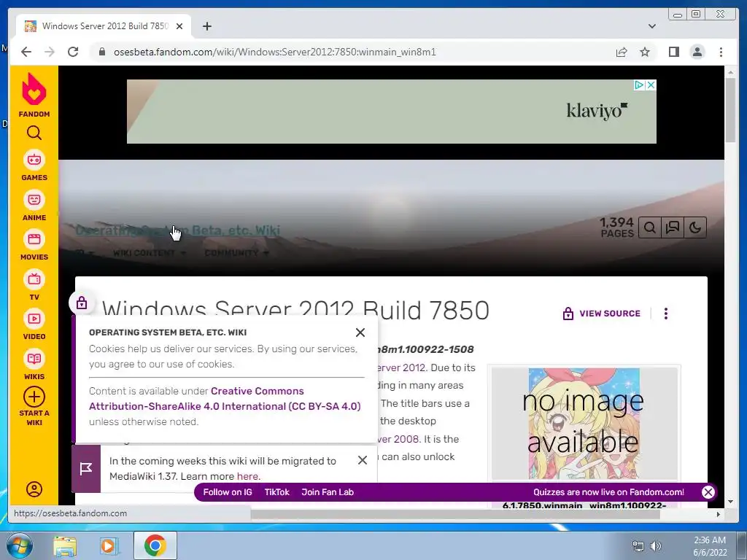Screen dimensions: 747x560
Task: Launch Windows Media Player from taskbar
Action: (109, 545)
